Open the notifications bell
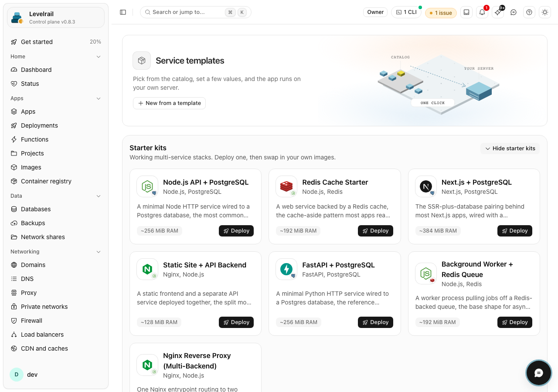Screen dimensions: 558x392 482,12
